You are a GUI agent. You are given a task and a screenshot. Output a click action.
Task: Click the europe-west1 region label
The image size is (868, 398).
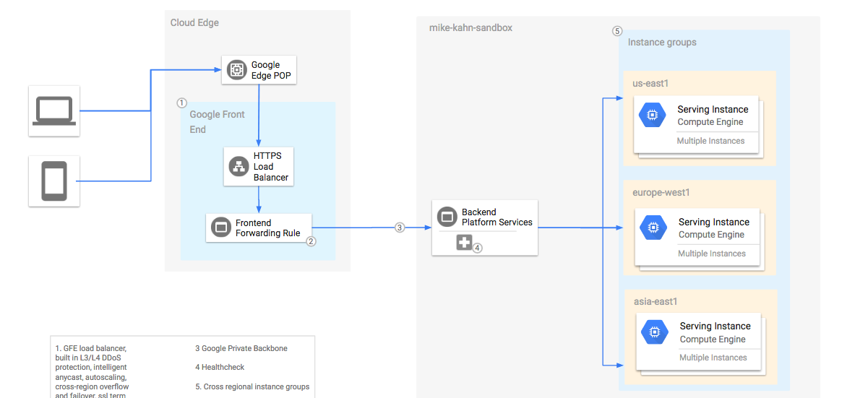point(661,192)
